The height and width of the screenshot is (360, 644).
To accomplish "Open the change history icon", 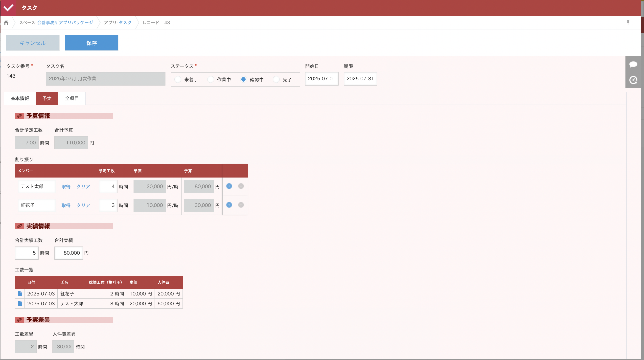I will click(633, 80).
